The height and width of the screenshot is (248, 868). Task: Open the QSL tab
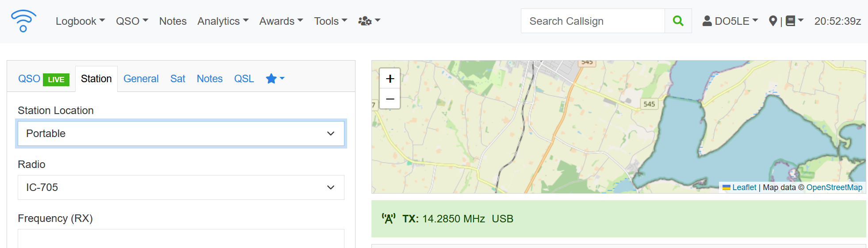click(244, 79)
